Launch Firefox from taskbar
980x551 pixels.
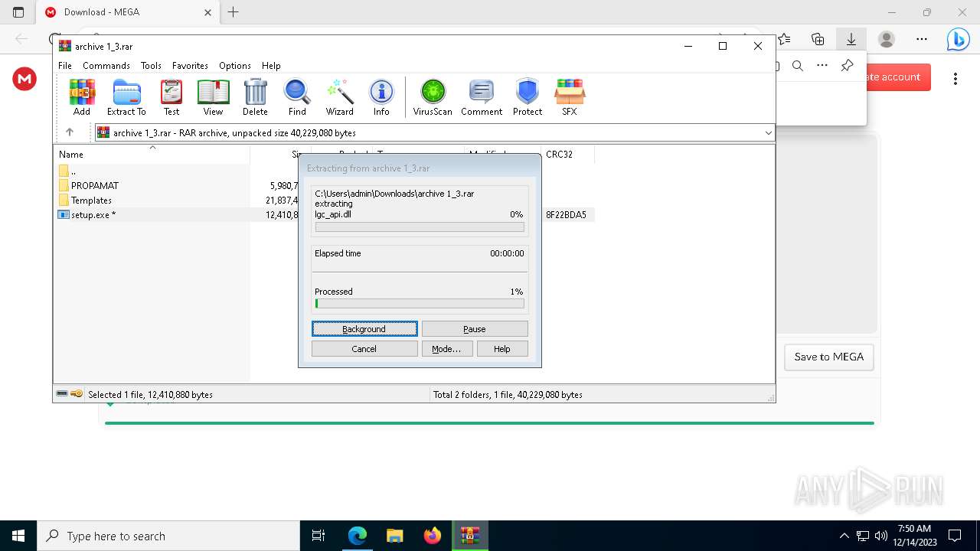pos(433,536)
